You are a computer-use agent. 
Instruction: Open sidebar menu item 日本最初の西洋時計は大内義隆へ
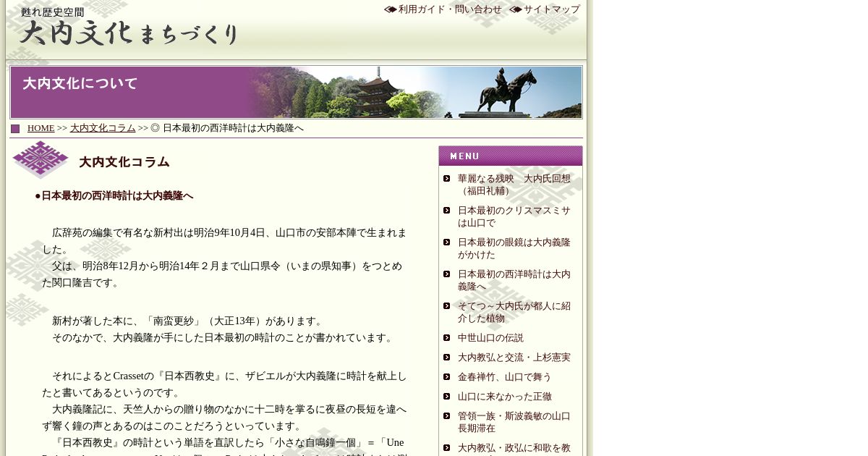(514, 280)
